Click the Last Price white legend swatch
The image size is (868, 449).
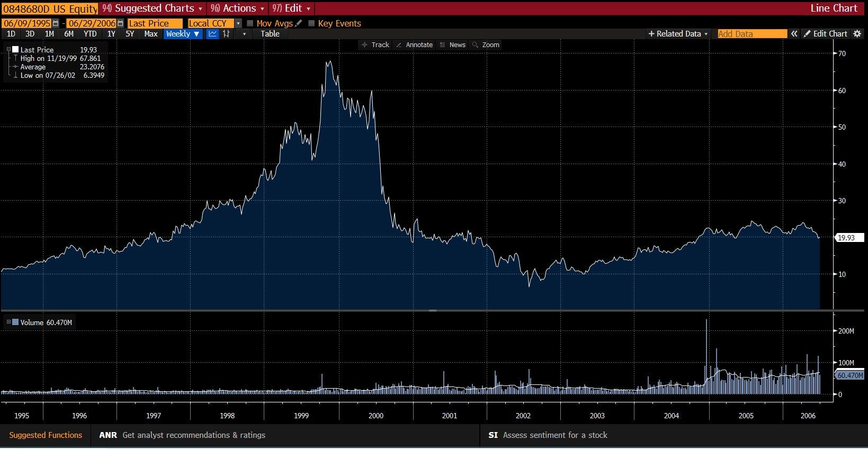pyautogui.click(x=15, y=50)
